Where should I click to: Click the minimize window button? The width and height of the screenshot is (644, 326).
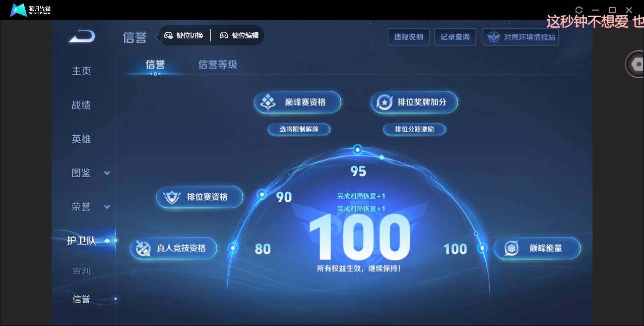click(596, 10)
